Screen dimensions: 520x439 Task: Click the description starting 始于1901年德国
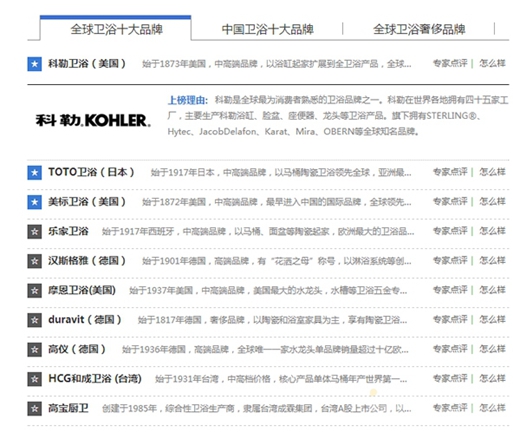tap(277, 261)
